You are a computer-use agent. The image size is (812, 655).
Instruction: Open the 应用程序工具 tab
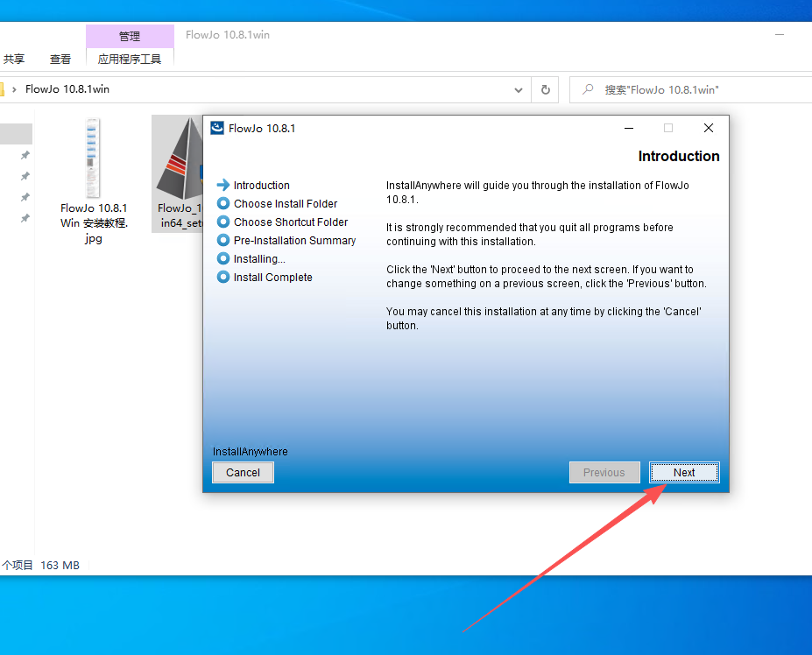point(130,59)
